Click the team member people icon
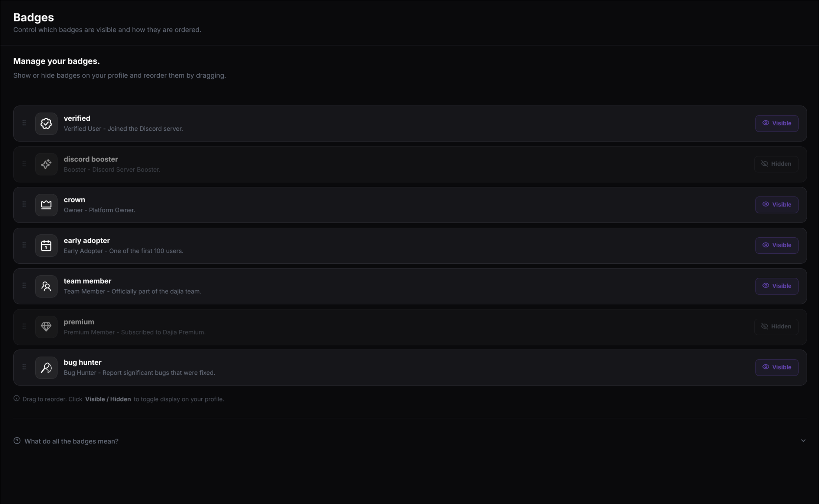This screenshot has height=504, width=819. (46, 286)
